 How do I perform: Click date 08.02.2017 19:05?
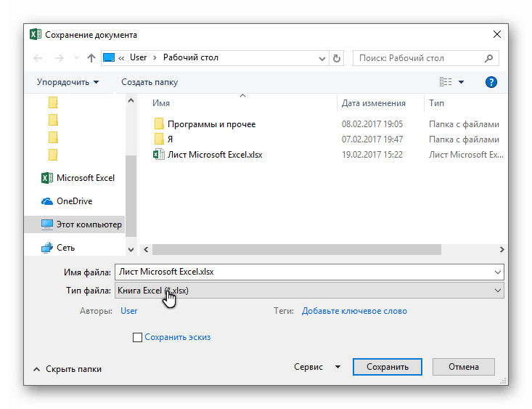pyautogui.click(x=372, y=124)
